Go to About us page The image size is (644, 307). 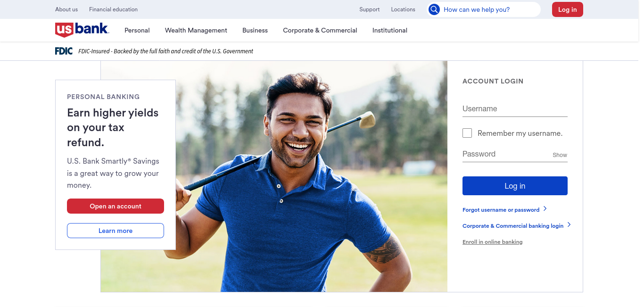(x=66, y=9)
